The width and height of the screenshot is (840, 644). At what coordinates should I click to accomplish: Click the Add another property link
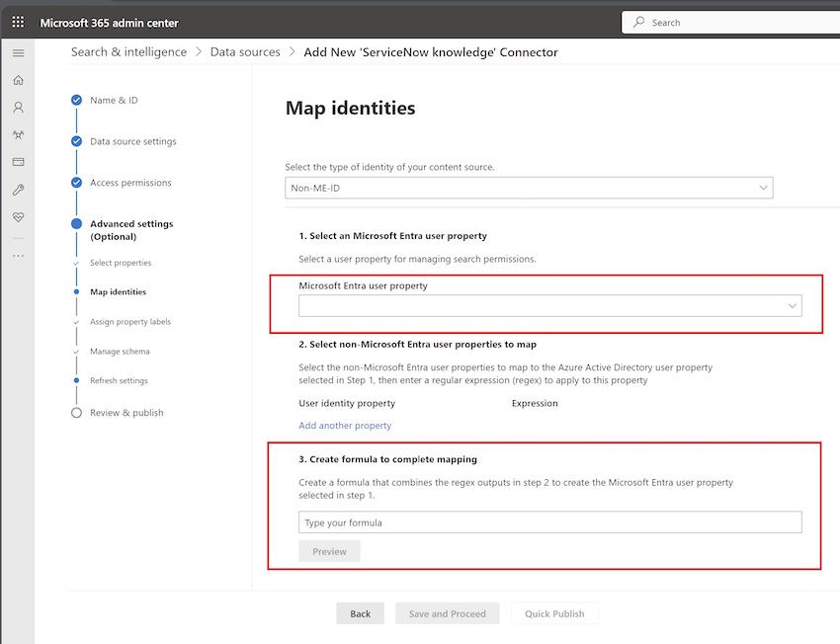345,425
